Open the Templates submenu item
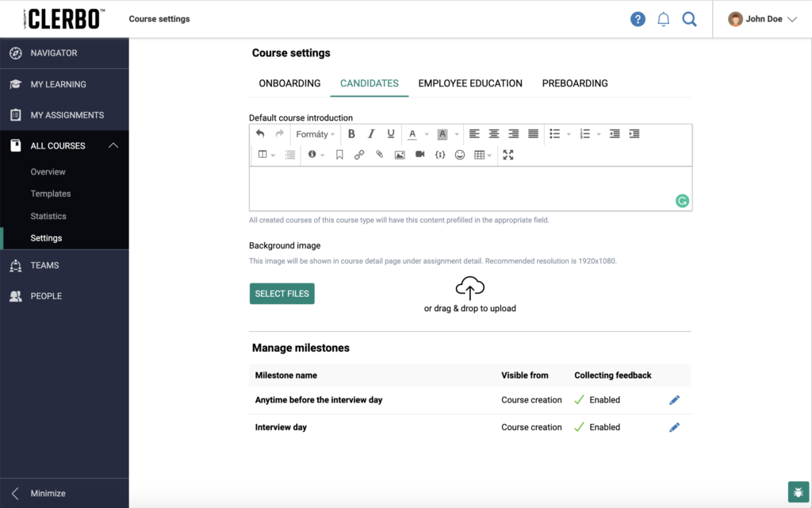 [50, 194]
